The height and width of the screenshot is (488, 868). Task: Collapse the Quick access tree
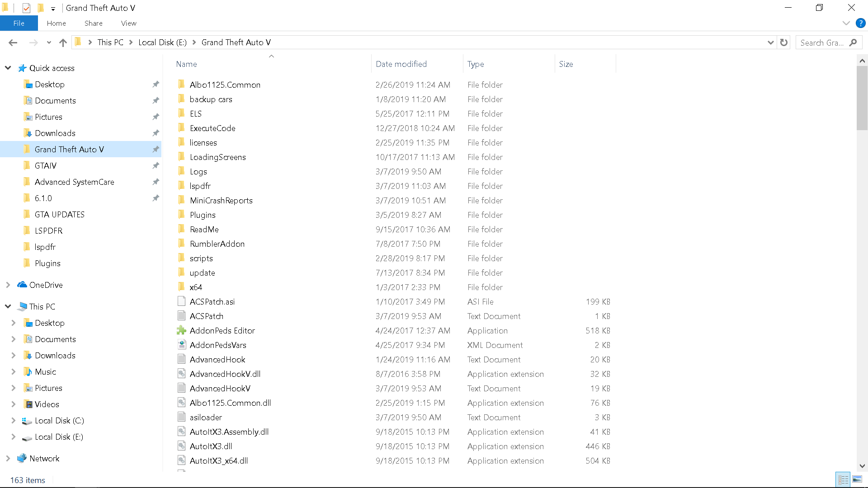point(8,68)
